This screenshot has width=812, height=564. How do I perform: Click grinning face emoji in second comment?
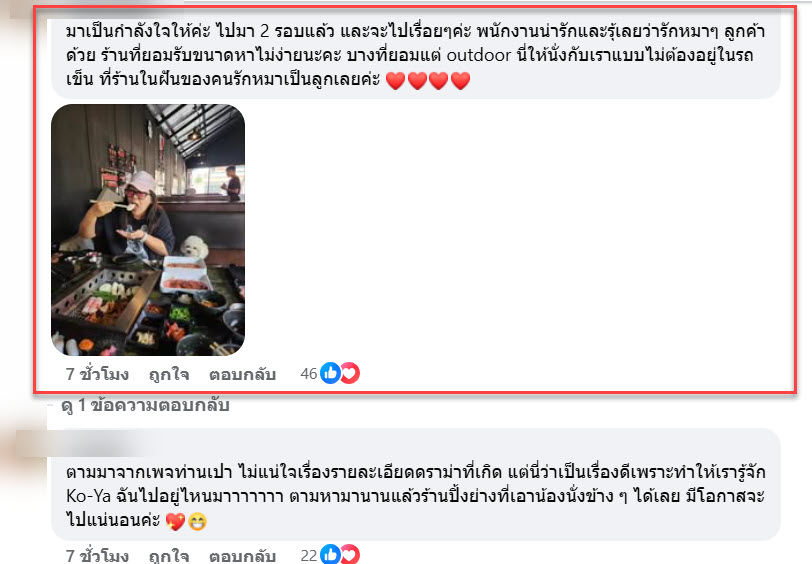pos(197,522)
